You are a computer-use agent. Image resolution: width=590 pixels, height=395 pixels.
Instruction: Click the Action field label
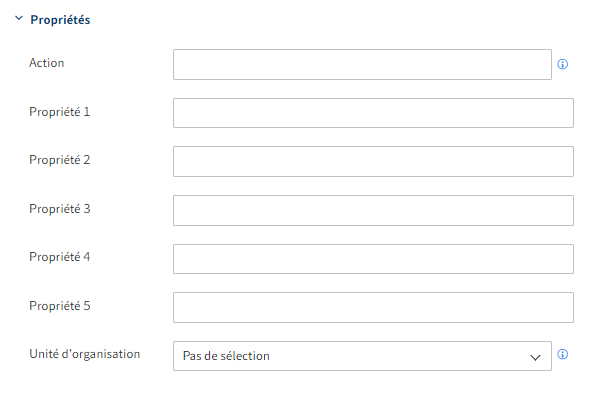click(47, 63)
